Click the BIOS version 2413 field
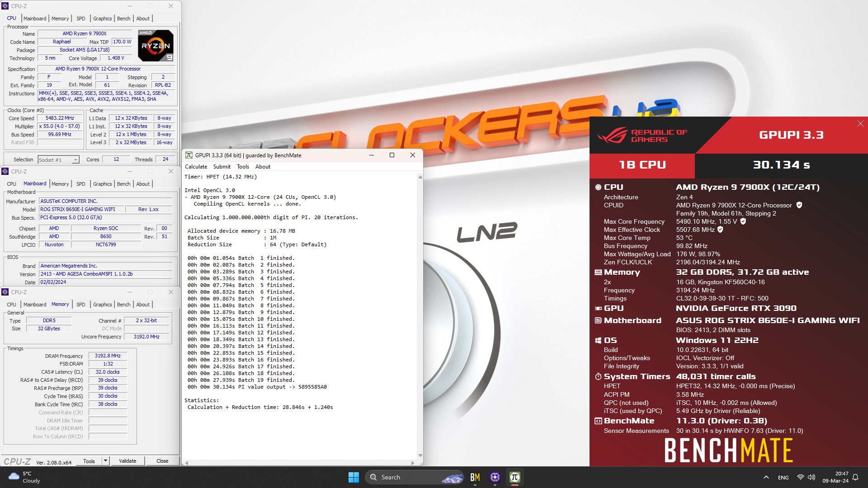Screen dimensions: 868x488 point(106,274)
